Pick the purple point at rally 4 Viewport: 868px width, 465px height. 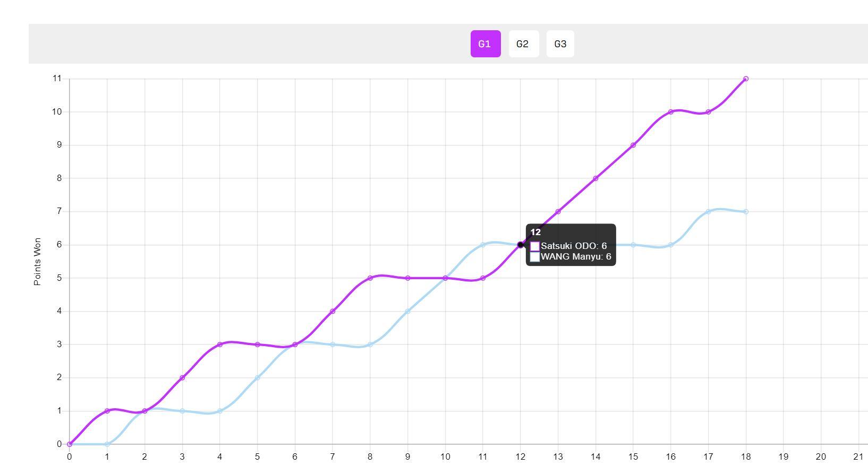click(220, 345)
